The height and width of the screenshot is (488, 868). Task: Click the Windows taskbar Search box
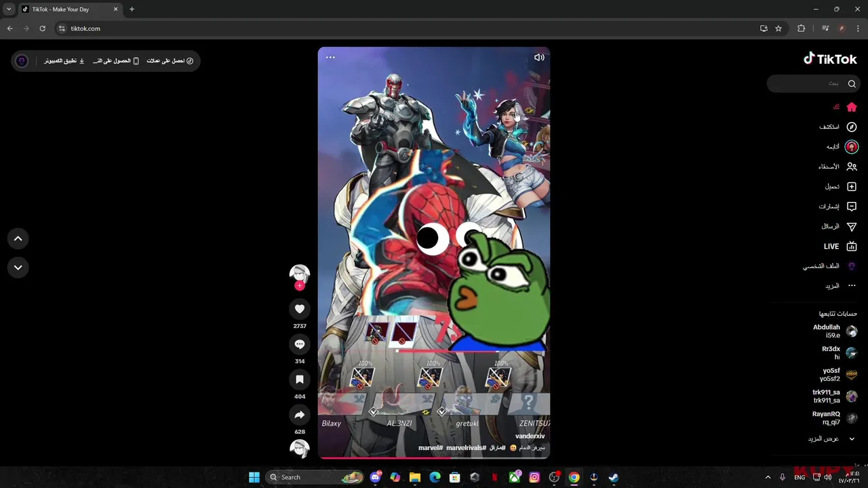[315, 477]
